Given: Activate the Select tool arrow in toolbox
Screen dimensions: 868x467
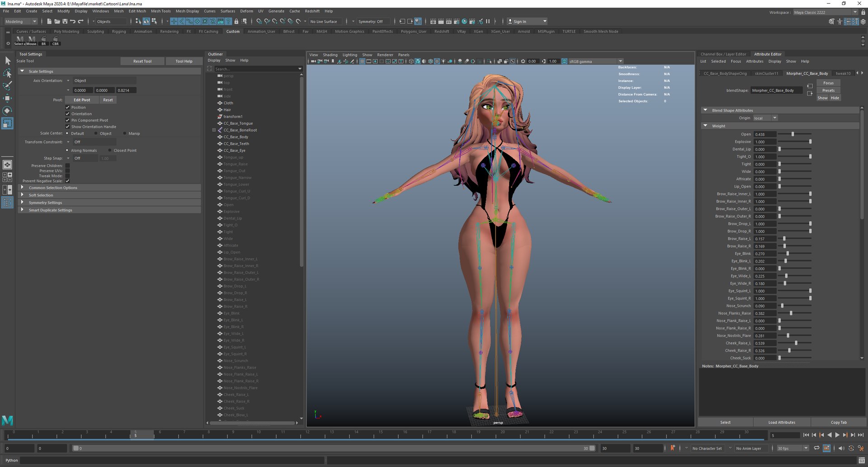Looking at the screenshot, I should pyautogui.click(x=8, y=61).
